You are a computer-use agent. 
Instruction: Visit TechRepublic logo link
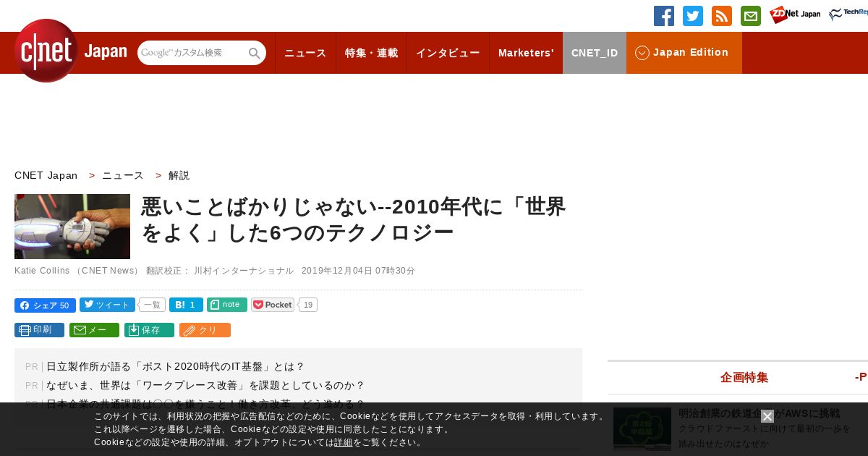click(848, 14)
